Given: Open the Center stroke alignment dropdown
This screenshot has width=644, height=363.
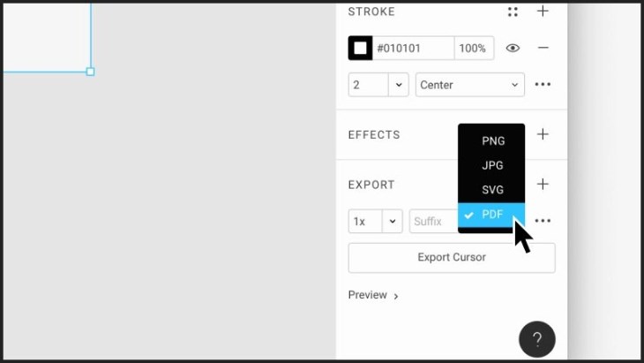Looking at the screenshot, I should coord(470,85).
